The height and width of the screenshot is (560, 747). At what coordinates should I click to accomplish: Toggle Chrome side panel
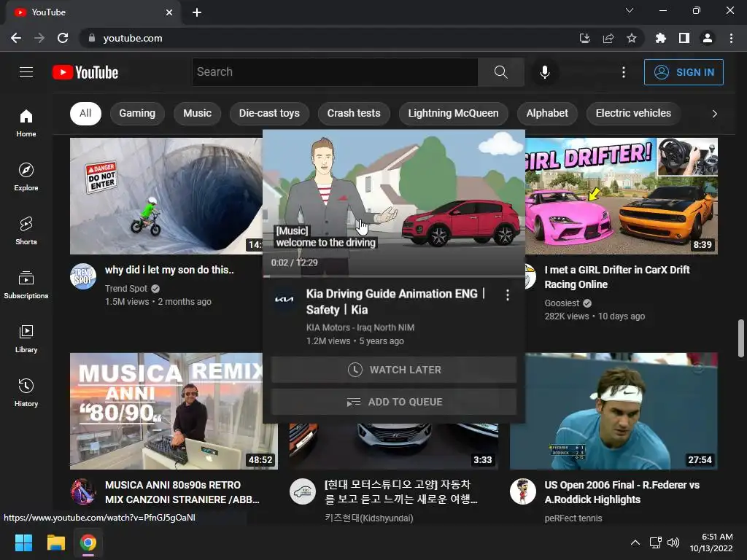coord(684,38)
